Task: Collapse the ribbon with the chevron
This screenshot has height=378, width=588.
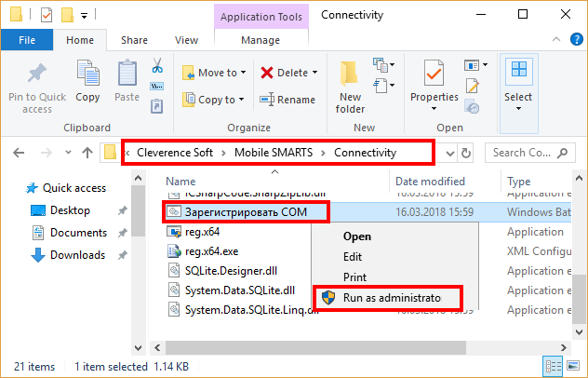Action: coord(556,39)
